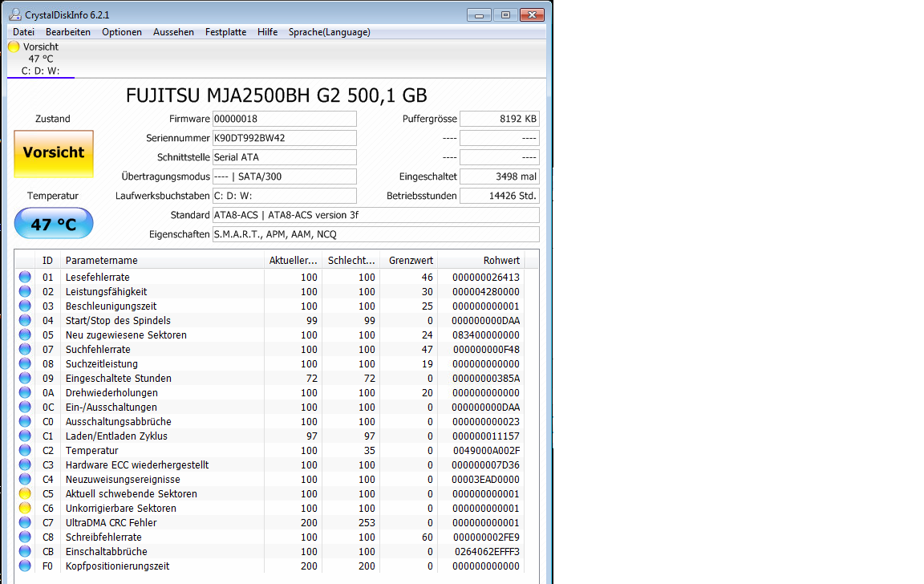924x584 pixels.
Task: Click the ID column header
Action: click(48, 260)
